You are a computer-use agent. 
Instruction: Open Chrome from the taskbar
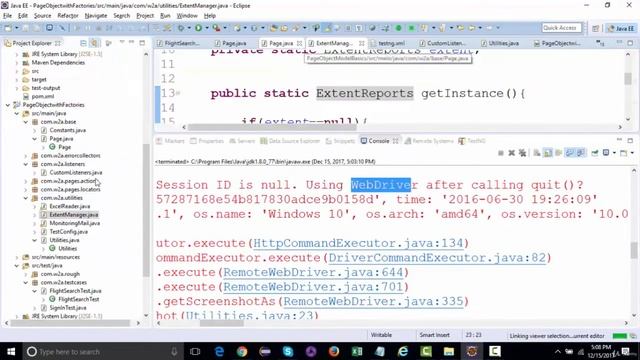click(x=242, y=351)
